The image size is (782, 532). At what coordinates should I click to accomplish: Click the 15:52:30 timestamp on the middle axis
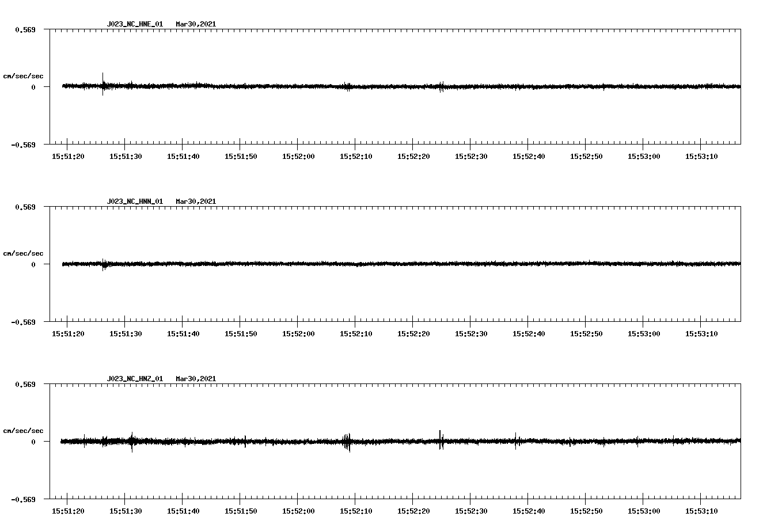tap(471, 332)
